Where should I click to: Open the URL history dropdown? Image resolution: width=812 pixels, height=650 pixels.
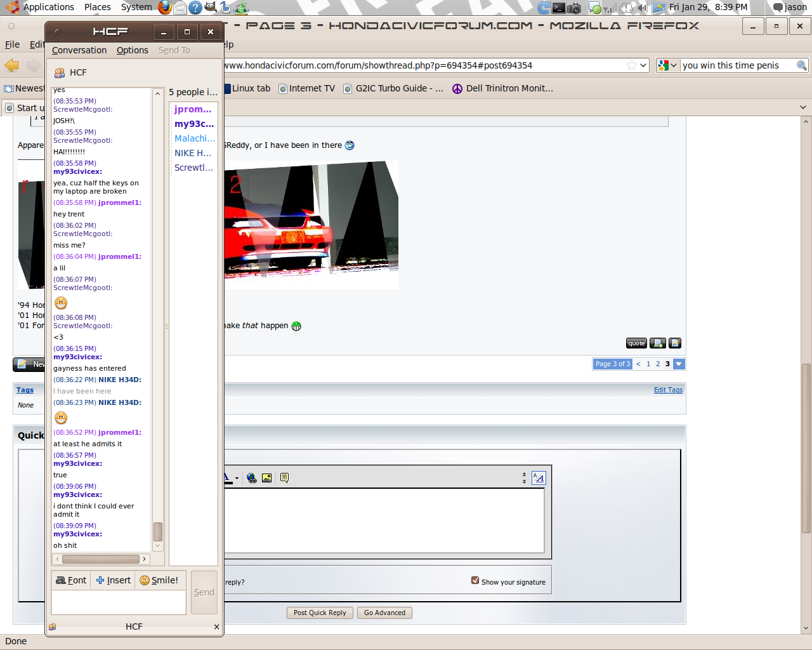tap(643, 65)
